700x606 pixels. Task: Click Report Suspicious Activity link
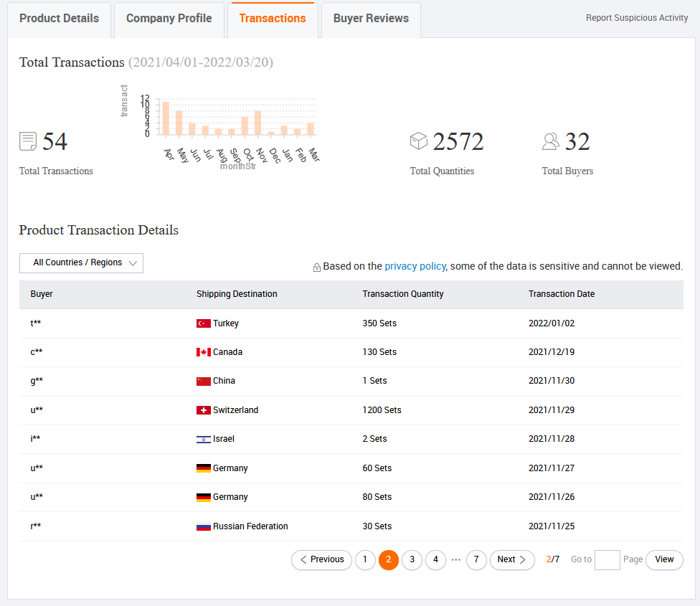click(x=637, y=18)
